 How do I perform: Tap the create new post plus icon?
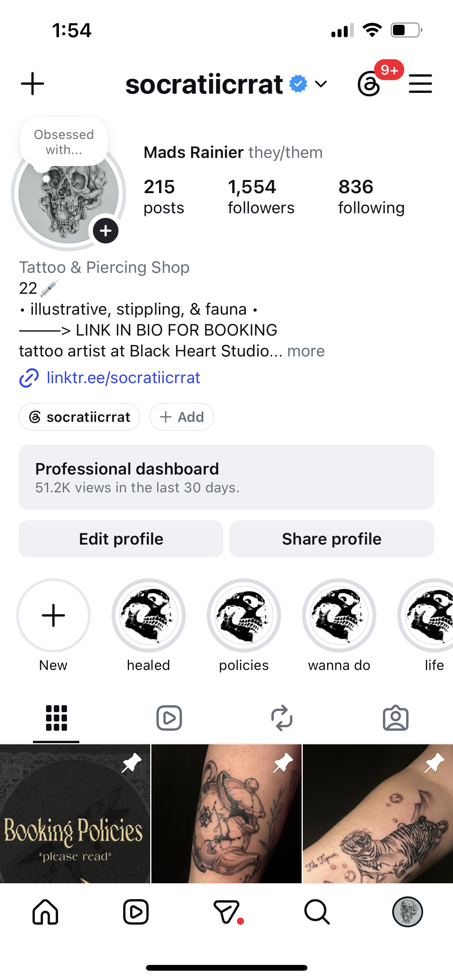point(33,84)
